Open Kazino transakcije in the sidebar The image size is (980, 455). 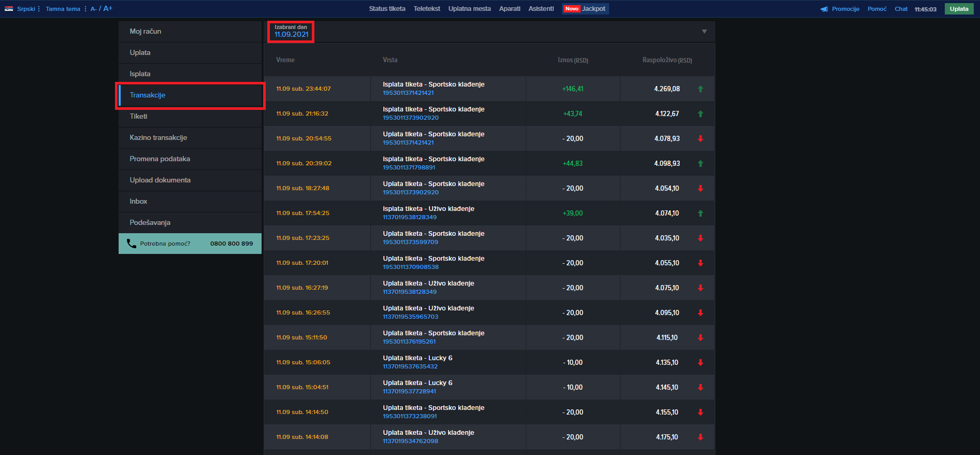point(158,138)
